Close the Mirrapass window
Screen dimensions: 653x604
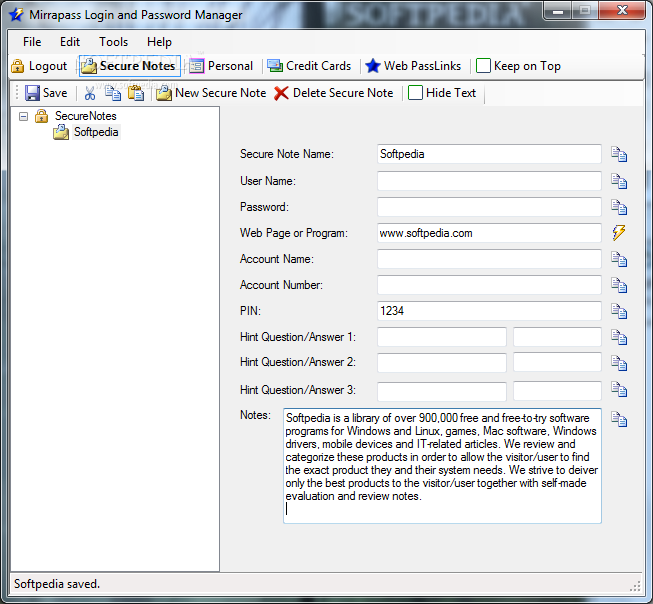coord(623,10)
